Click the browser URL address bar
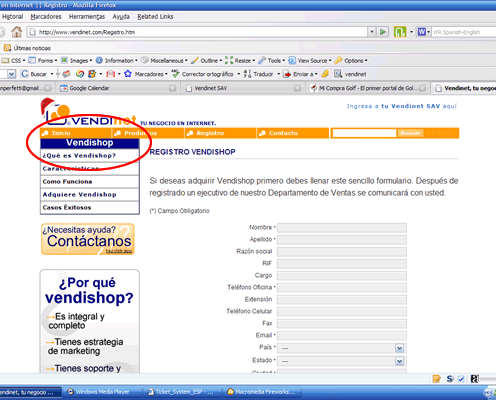496x400 pixels. point(197,32)
